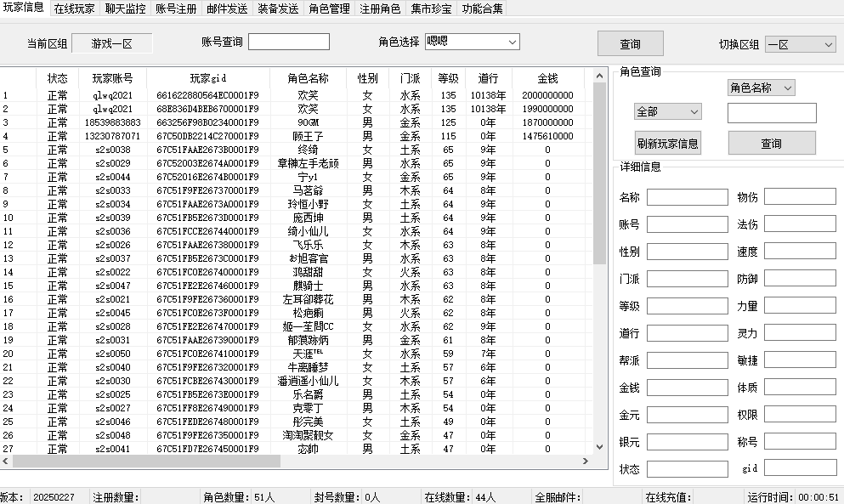Screen dimensions: 844x504
Task: Switch to the 在线玩家 tab
Action: [75, 9]
